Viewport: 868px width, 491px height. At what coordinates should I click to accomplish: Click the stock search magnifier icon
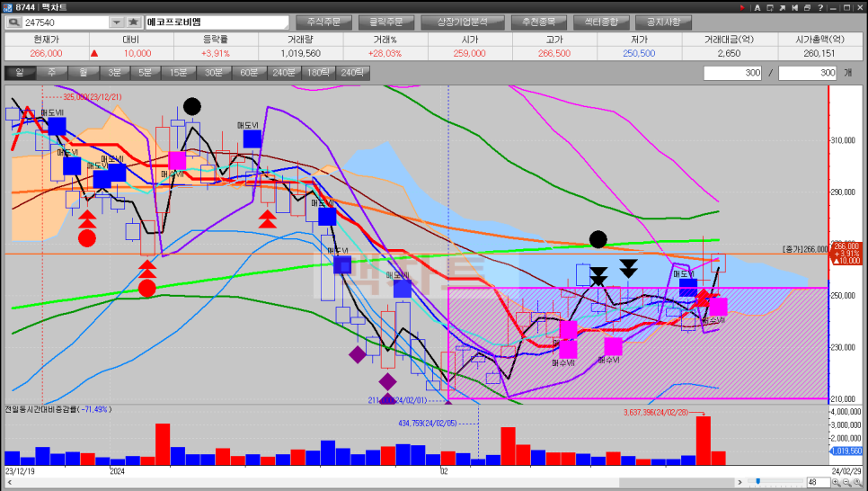click(x=13, y=22)
